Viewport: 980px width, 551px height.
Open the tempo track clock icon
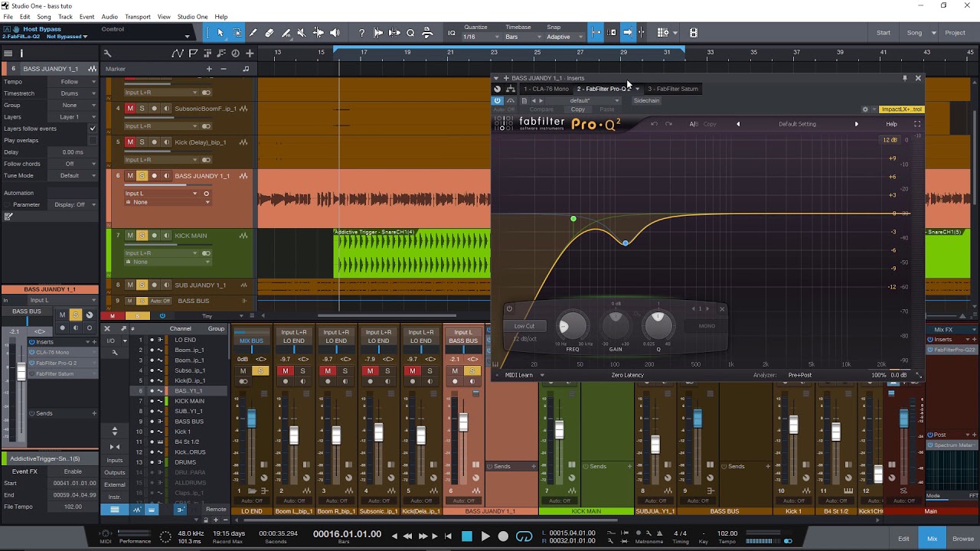[x=235, y=54]
